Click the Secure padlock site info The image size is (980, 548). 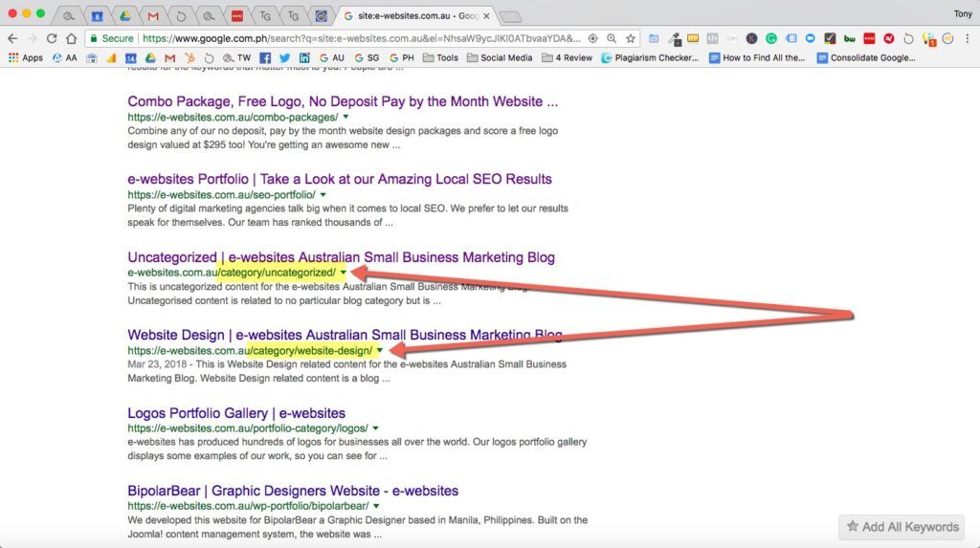tap(112, 39)
